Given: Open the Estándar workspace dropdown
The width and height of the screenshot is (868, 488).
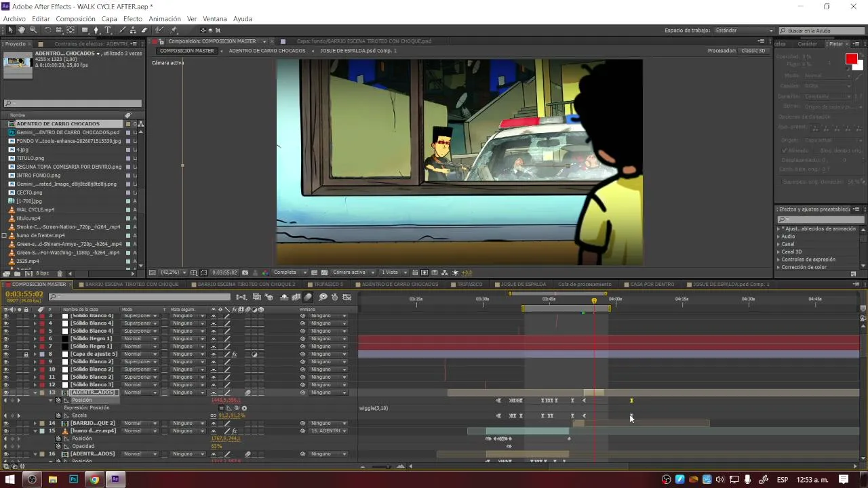Looking at the screenshot, I should click(744, 30).
